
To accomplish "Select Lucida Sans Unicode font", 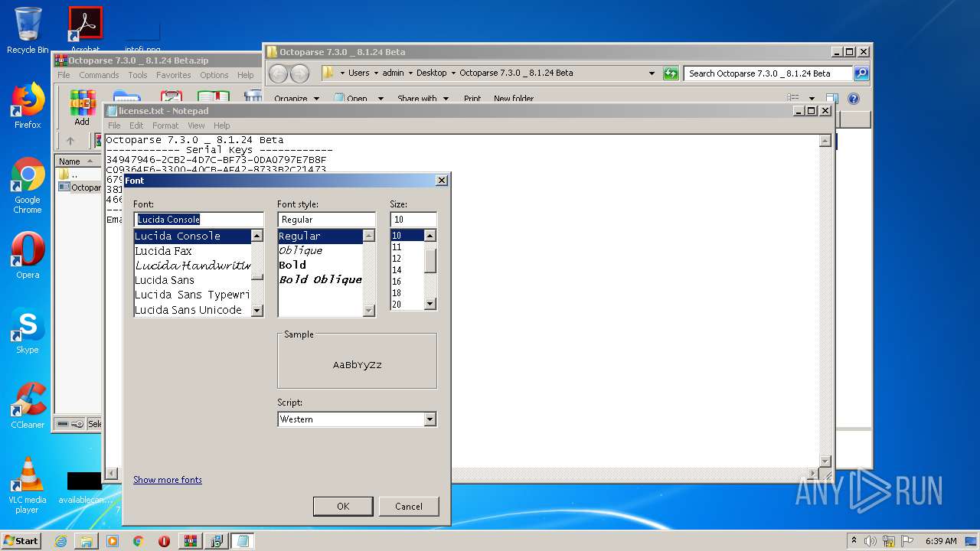I will click(193, 310).
